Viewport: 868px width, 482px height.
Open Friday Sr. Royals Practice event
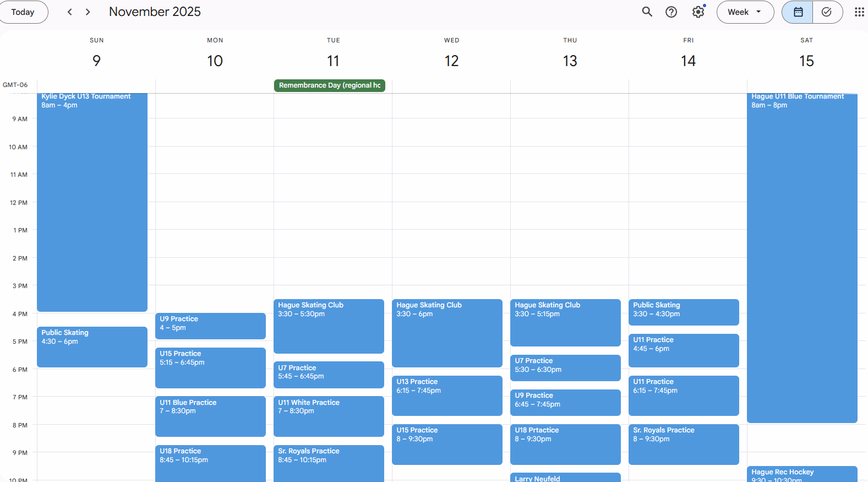pyautogui.click(x=684, y=444)
